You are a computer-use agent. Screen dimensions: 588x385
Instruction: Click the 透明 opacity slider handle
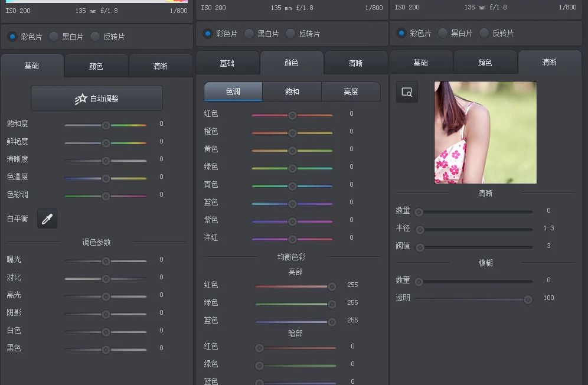(528, 299)
